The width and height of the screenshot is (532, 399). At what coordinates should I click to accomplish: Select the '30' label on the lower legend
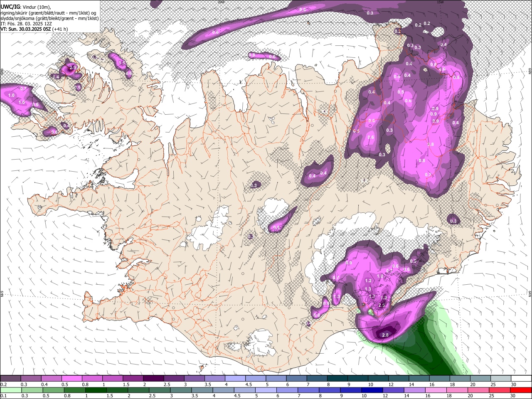coord(513,396)
